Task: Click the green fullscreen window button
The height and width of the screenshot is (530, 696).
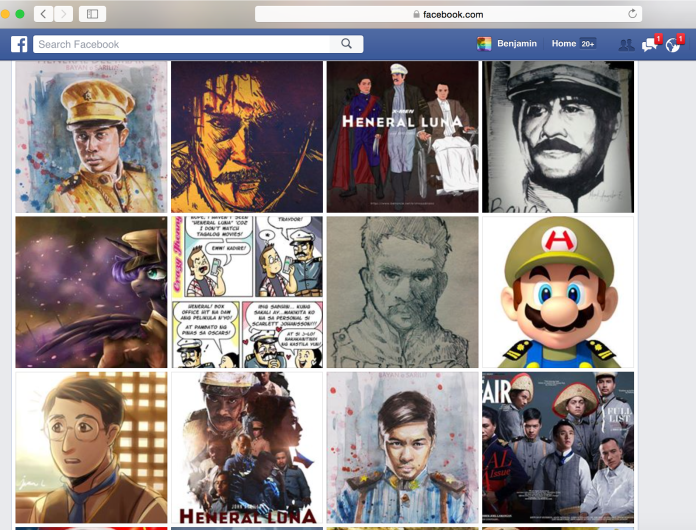Action: [20, 14]
